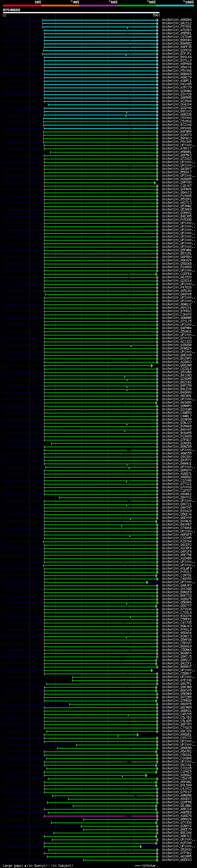Viewport: 197px width, 868px height.
Task: Click the orange ~40% identity legend segment
Action: 60,6
